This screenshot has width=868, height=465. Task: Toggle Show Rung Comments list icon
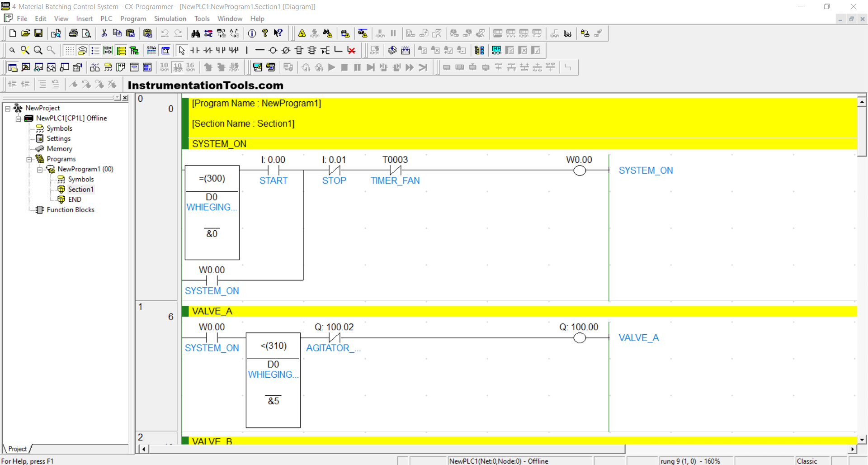tap(95, 50)
